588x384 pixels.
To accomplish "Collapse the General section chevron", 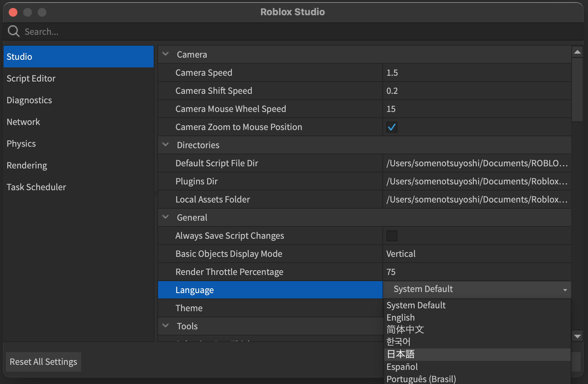I will [x=166, y=217].
